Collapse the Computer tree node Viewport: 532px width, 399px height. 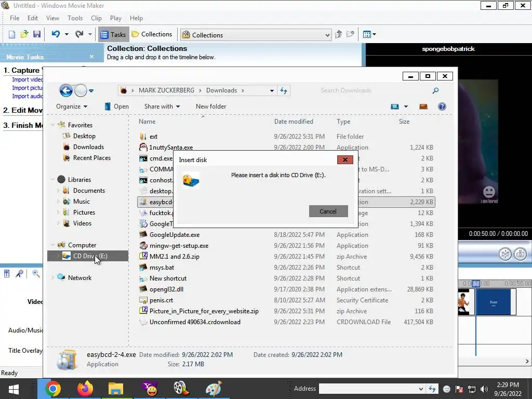[52, 245]
